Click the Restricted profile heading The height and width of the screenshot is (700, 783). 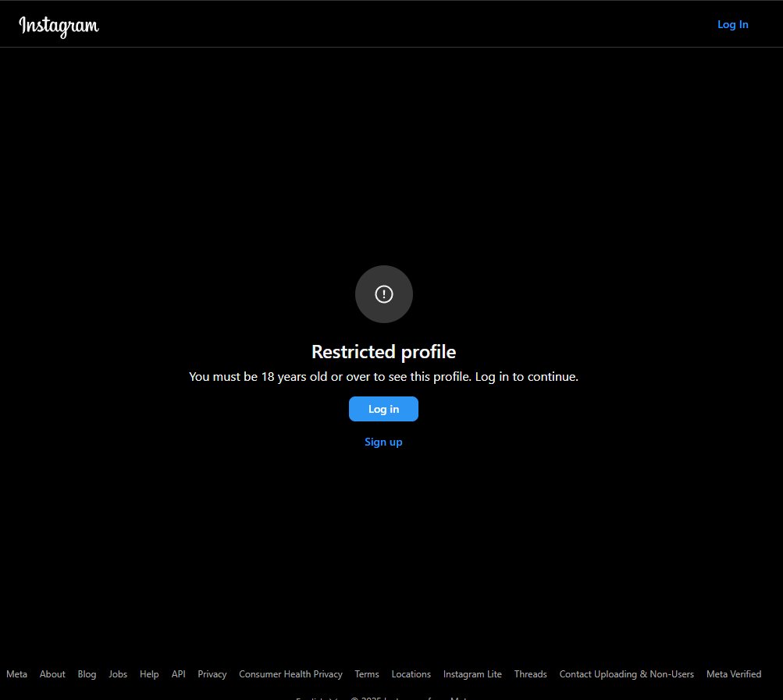383,352
